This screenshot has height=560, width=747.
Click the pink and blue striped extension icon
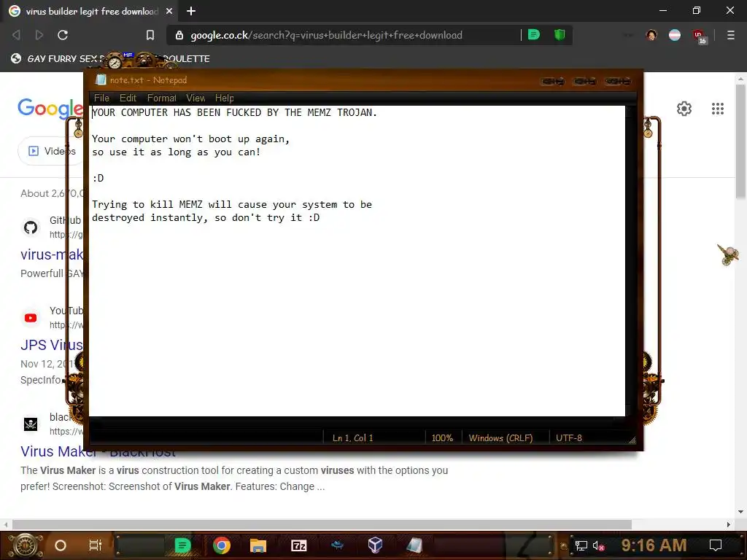click(675, 35)
